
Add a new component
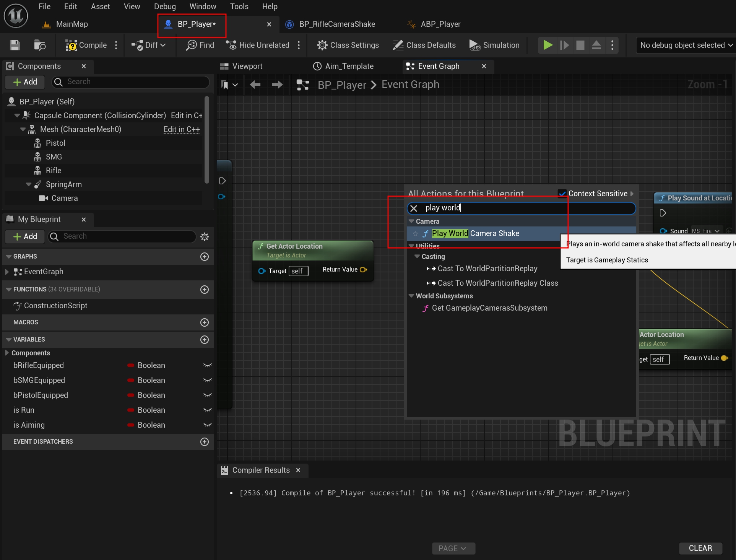(x=25, y=82)
